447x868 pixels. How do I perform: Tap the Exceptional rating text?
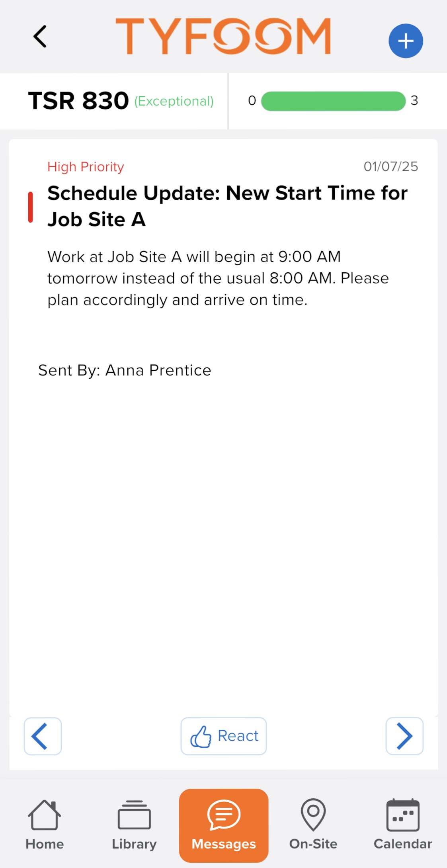coord(174,101)
